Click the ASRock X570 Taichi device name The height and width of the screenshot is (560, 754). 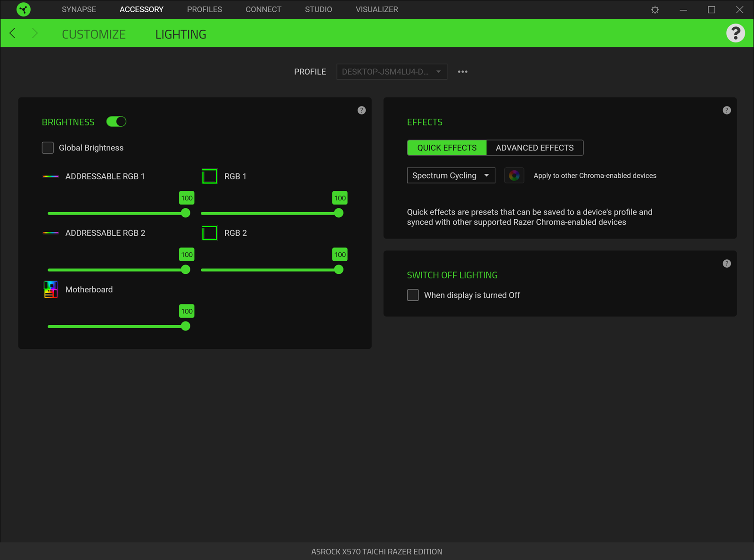click(x=377, y=552)
